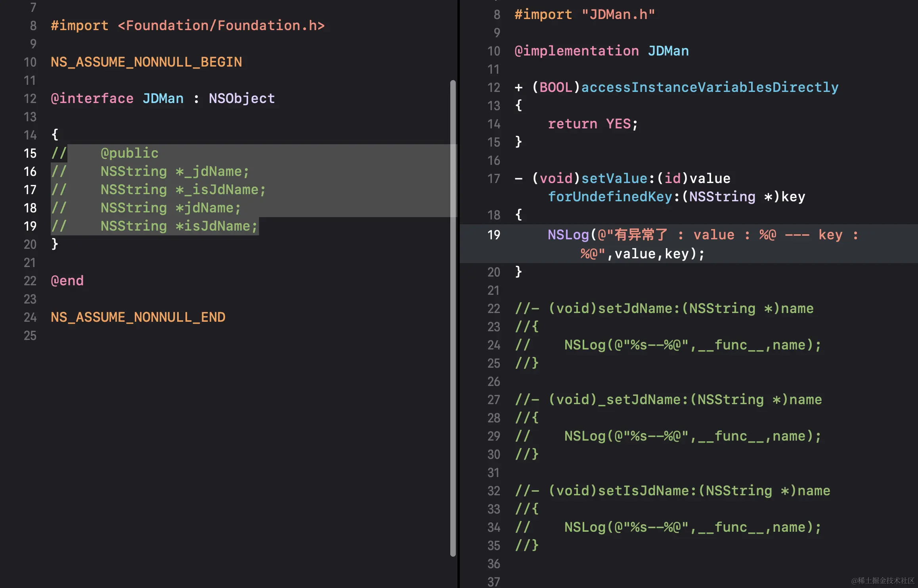This screenshot has width=918, height=588.
Task: Click the Foundation/Foundation.h import text
Action: (221, 26)
